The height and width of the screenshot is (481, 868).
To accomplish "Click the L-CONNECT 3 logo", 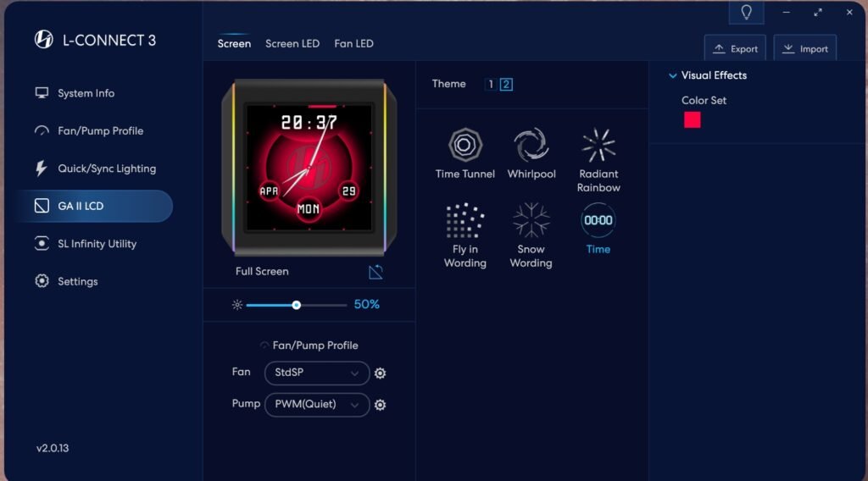I will point(44,40).
